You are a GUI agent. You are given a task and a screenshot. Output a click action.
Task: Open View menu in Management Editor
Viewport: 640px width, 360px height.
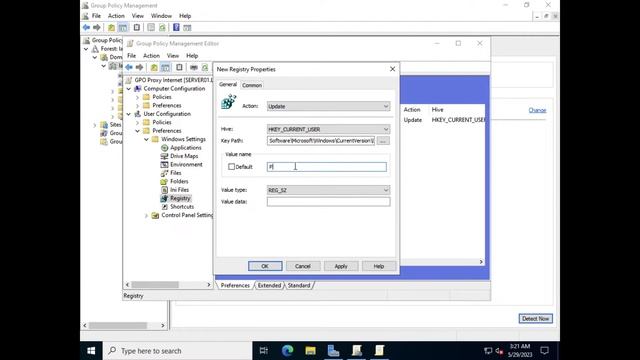[173, 56]
